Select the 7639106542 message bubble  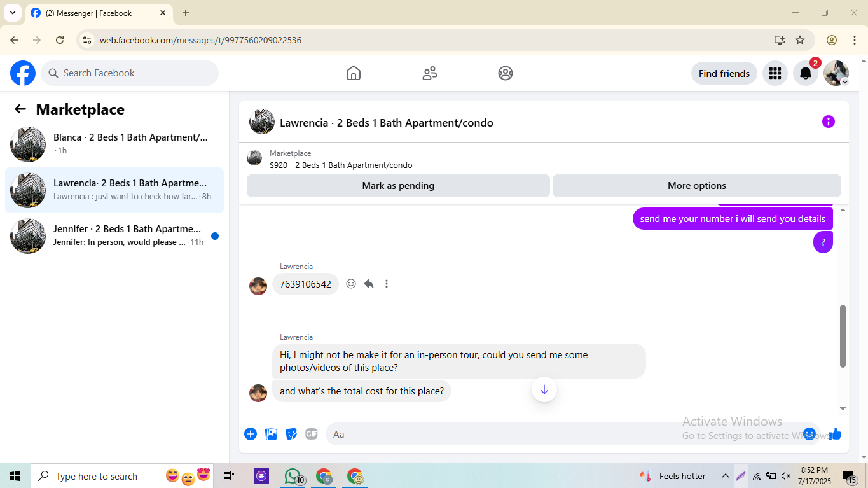click(x=305, y=284)
